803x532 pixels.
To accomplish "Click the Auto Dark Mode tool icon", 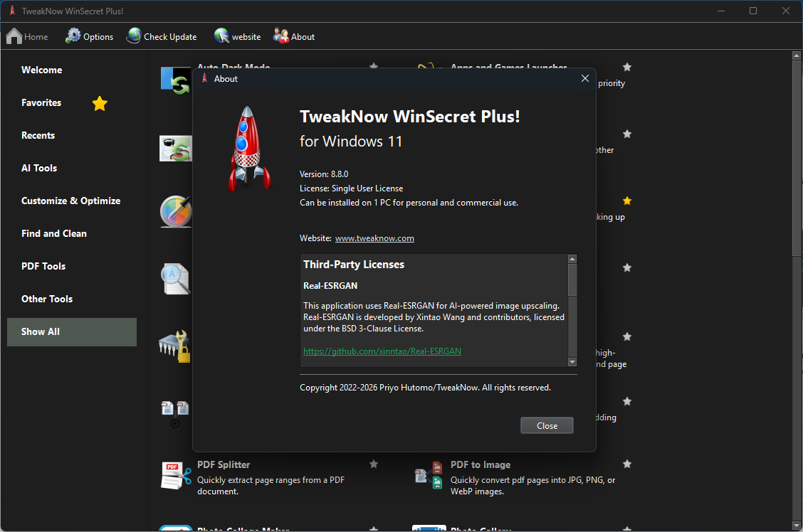I will 176,81.
